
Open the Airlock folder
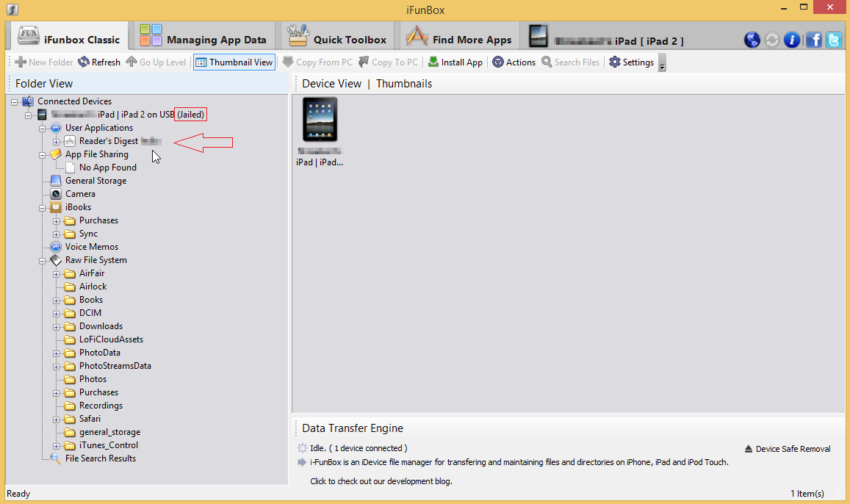93,287
